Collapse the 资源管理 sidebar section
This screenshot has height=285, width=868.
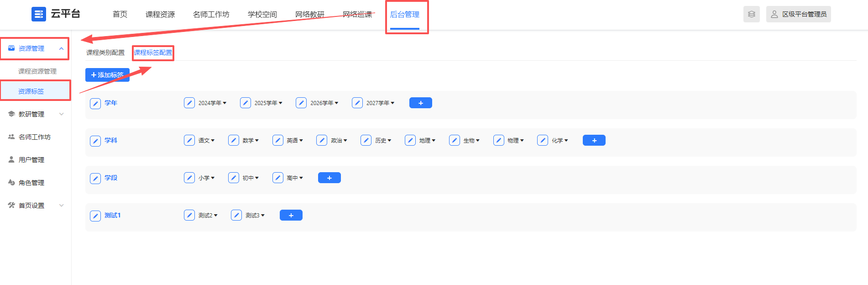point(61,48)
